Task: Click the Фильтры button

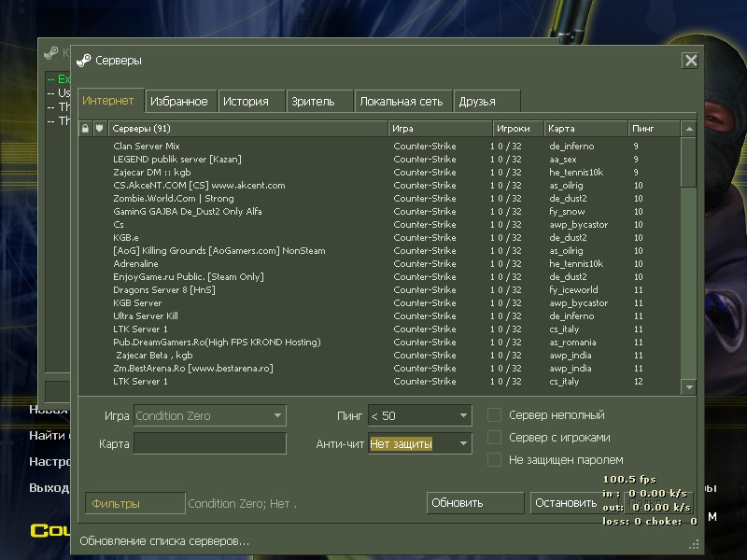Action: pos(134,503)
